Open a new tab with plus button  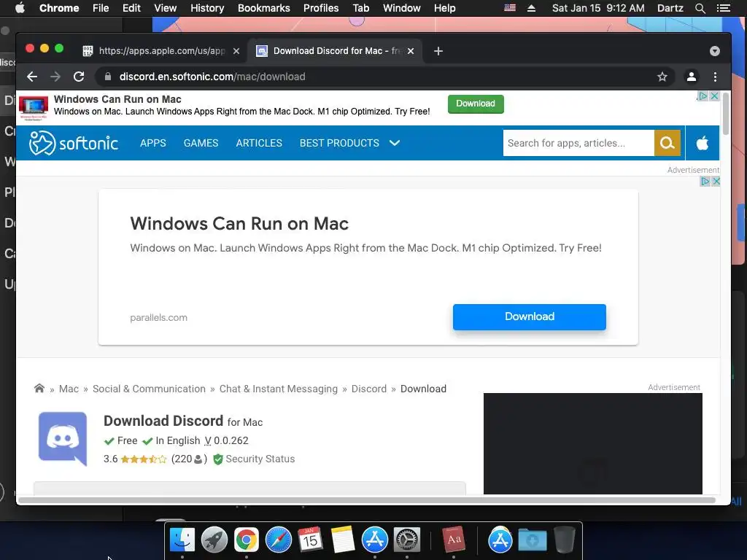click(438, 51)
